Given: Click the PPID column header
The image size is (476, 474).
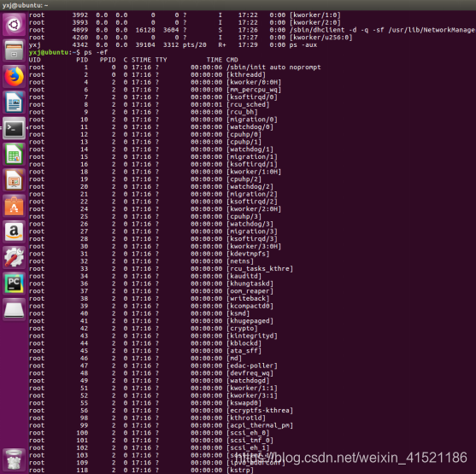Looking at the screenshot, I should [x=108, y=60].
